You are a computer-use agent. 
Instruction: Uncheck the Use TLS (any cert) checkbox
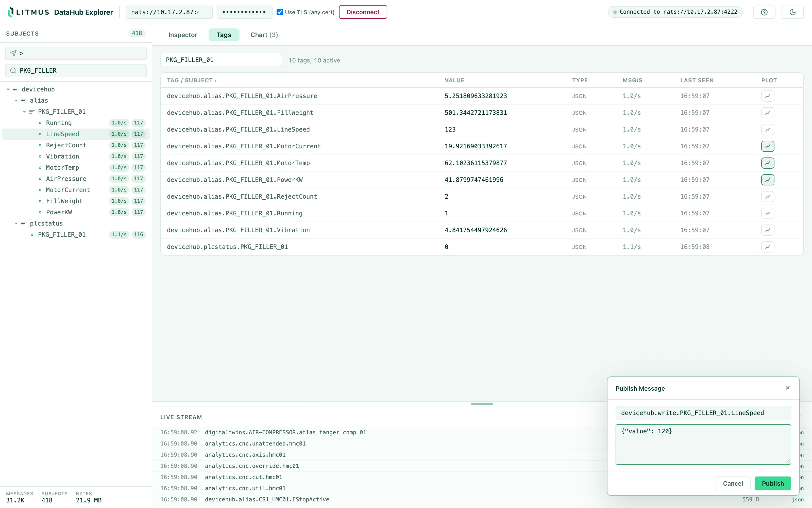(280, 12)
